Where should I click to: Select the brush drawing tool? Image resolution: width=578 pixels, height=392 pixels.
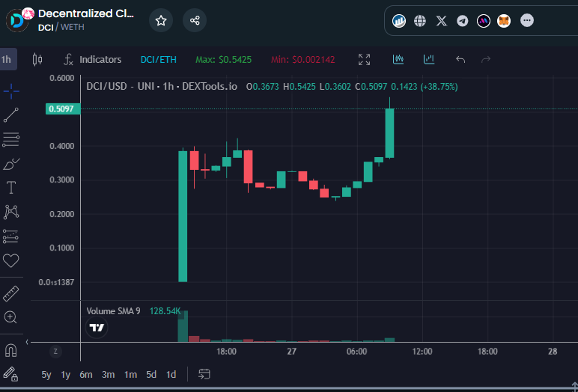(x=11, y=164)
